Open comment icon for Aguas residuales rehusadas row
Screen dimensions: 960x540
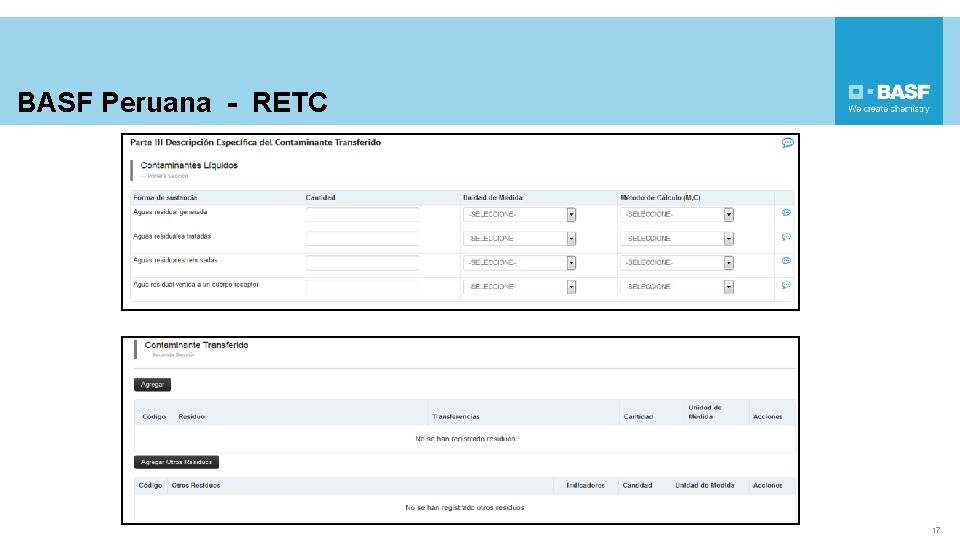point(786,261)
